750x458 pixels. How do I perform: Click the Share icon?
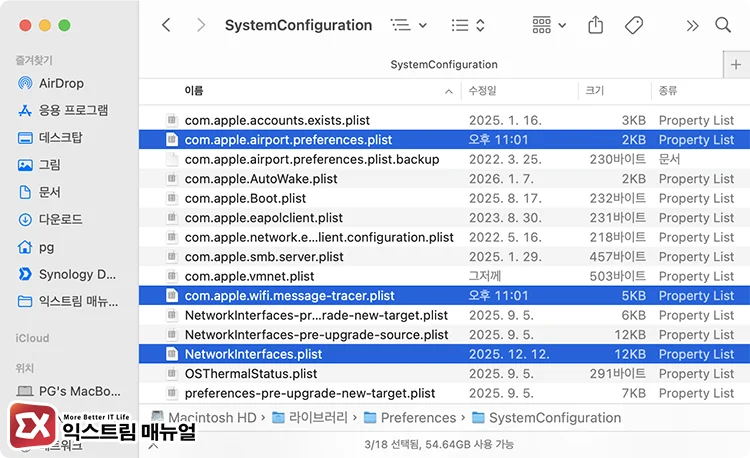pos(596,25)
